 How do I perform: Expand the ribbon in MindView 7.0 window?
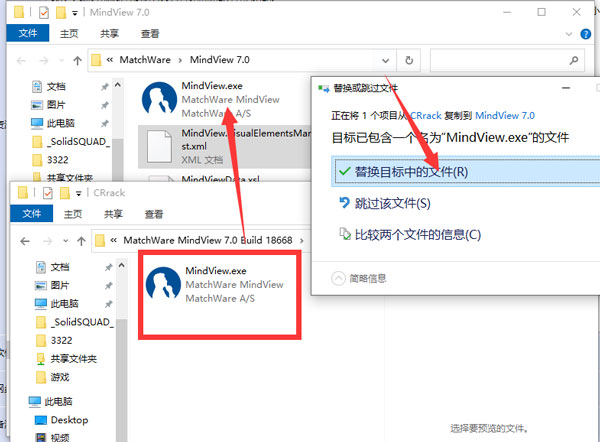pyautogui.click(x=569, y=34)
